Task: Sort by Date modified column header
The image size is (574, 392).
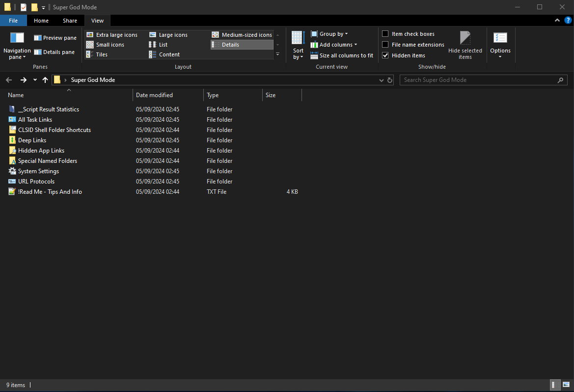Action: pyautogui.click(x=167, y=95)
